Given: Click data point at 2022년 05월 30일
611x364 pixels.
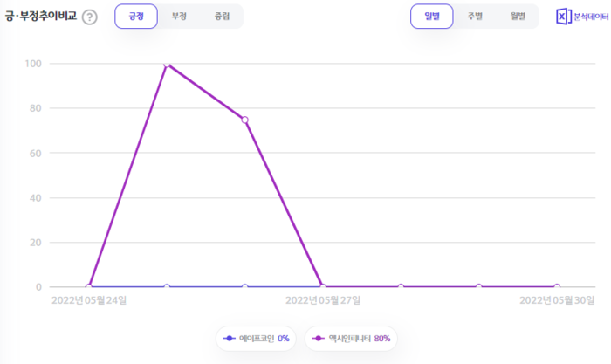Looking at the screenshot, I should (557, 286).
